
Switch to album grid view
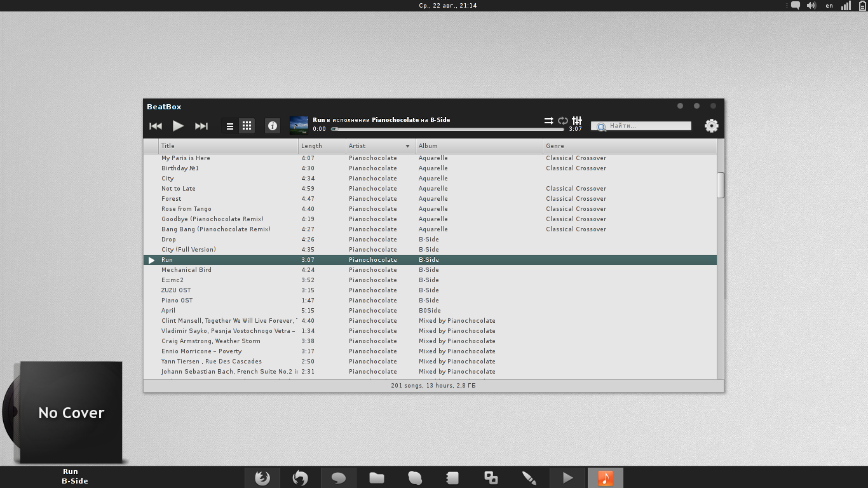coord(247,126)
